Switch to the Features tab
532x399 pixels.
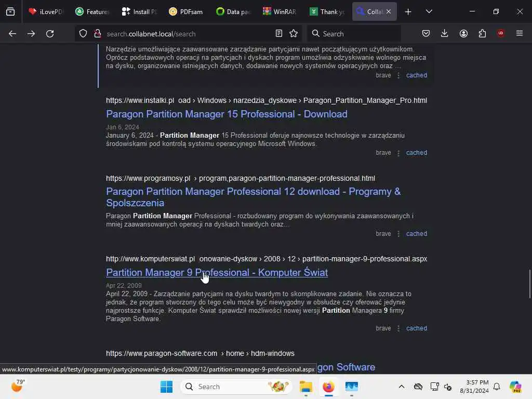(x=92, y=11)
